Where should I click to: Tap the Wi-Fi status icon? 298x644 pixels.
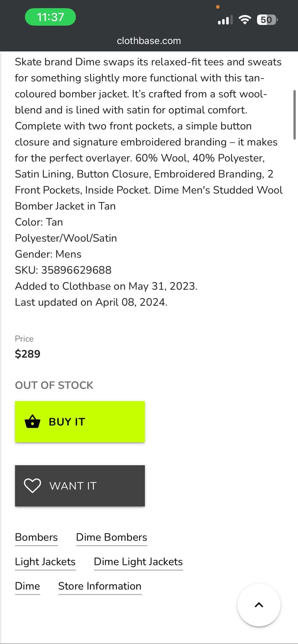(245, 20)
